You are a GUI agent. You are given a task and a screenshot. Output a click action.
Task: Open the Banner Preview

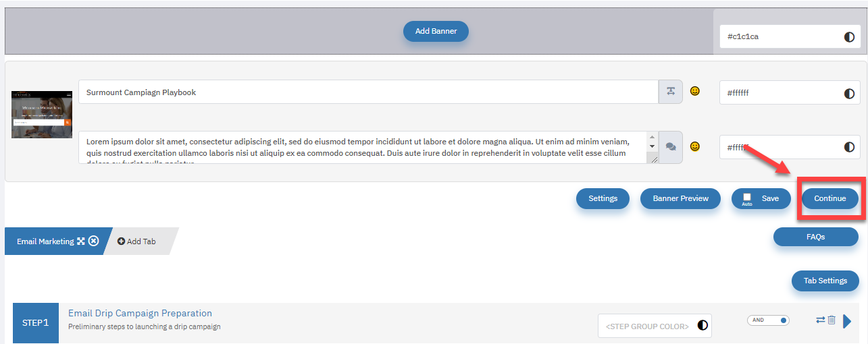pyautogui.click(x=680, y=198)
